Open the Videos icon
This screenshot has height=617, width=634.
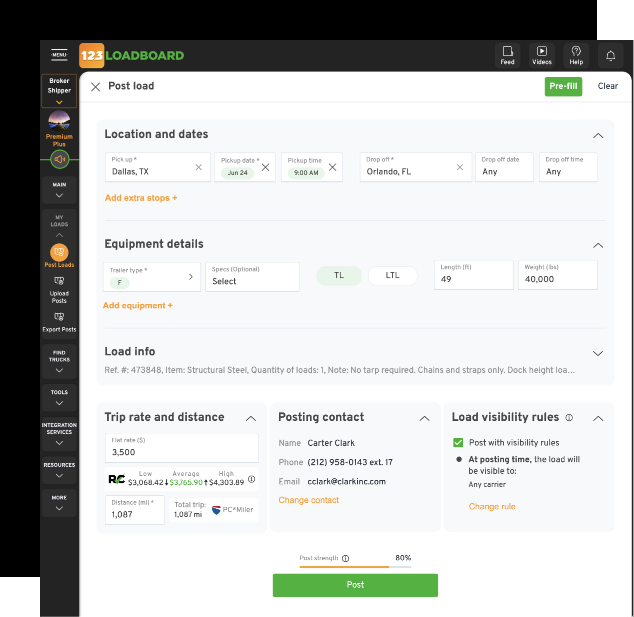pos(541,55)
